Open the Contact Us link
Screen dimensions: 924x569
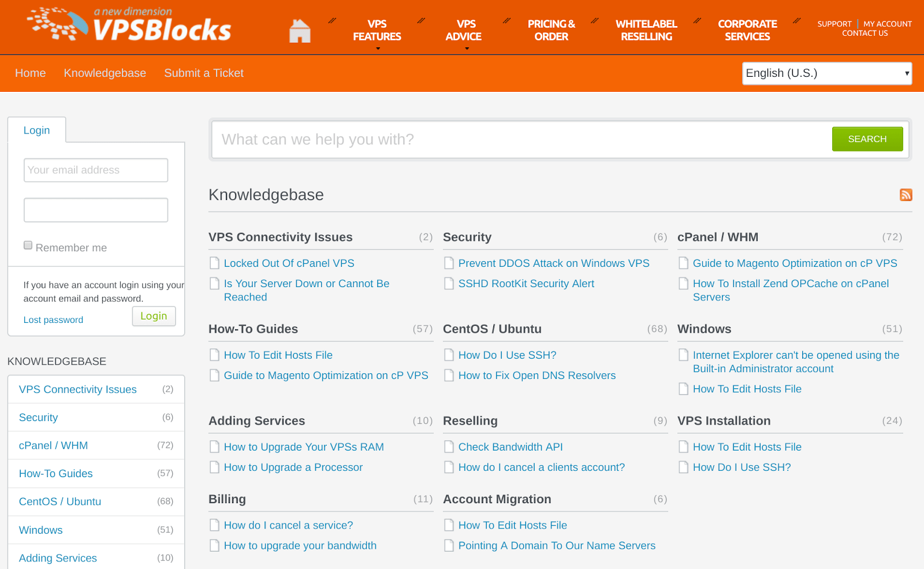(865, 34)
